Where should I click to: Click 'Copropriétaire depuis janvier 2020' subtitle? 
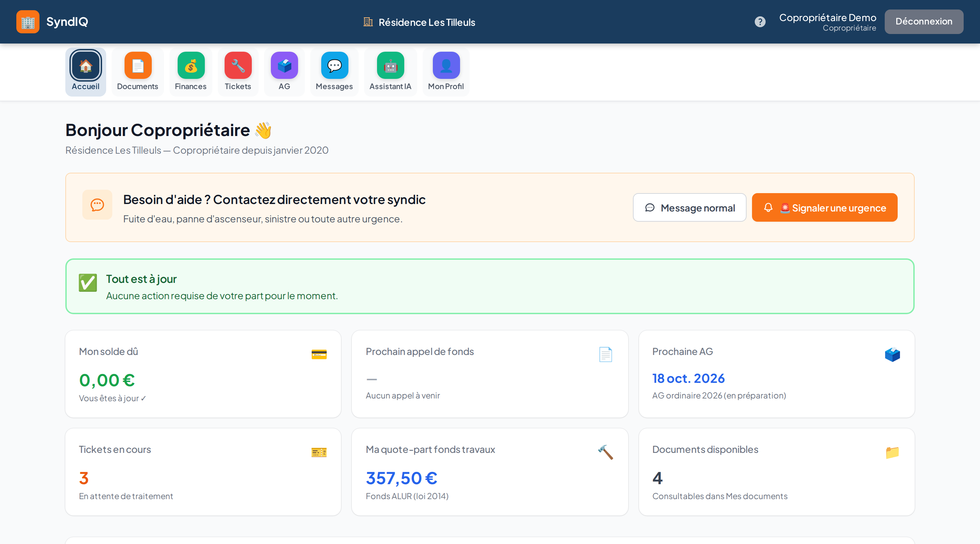pos(251,151)
